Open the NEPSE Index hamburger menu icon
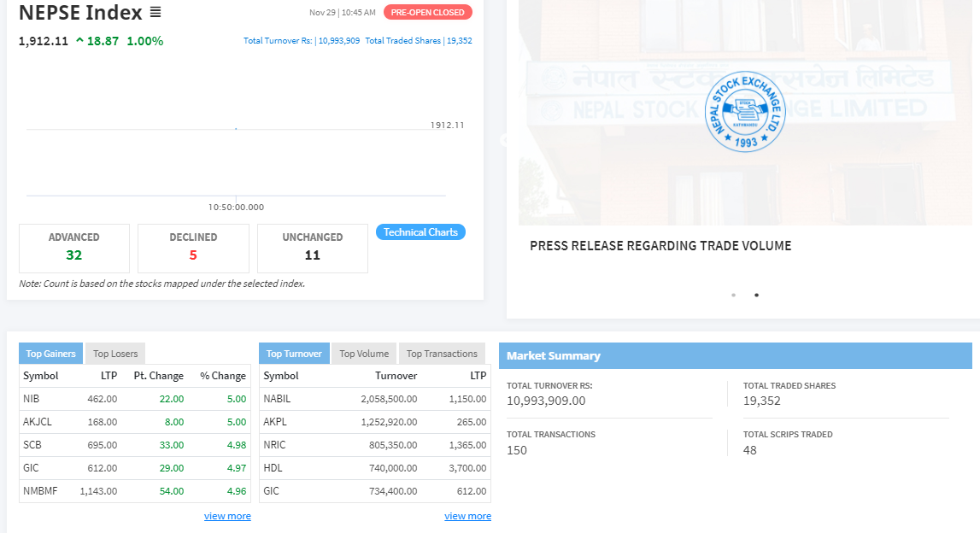 [x=156, y=12]
